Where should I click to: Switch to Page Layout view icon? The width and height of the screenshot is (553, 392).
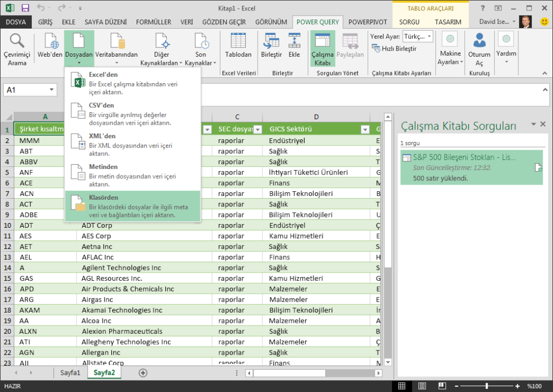tap(422, 386)
